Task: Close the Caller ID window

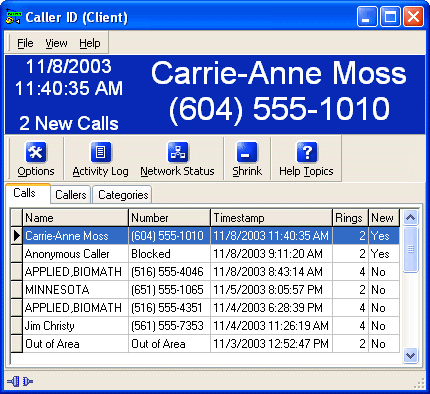Action: [x=413, y=17]
